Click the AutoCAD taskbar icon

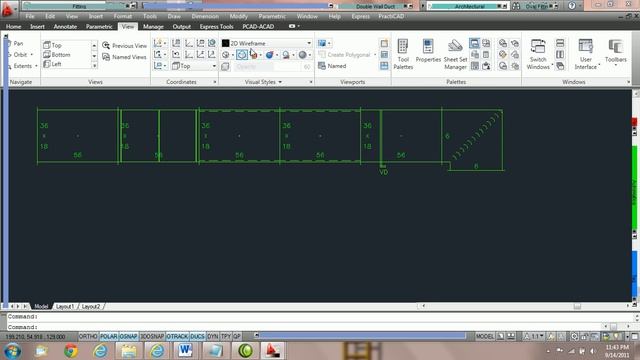(272, 351)
